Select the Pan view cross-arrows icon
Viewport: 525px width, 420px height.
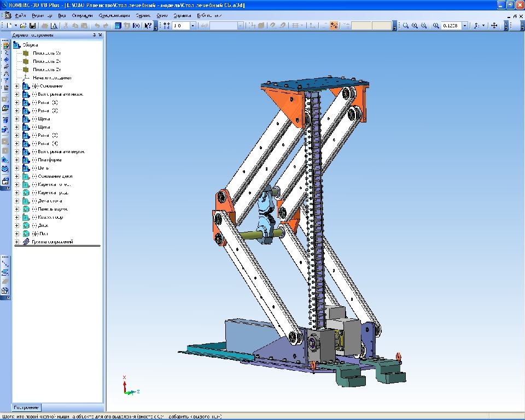pyautogui.click(x=494, y=26)
